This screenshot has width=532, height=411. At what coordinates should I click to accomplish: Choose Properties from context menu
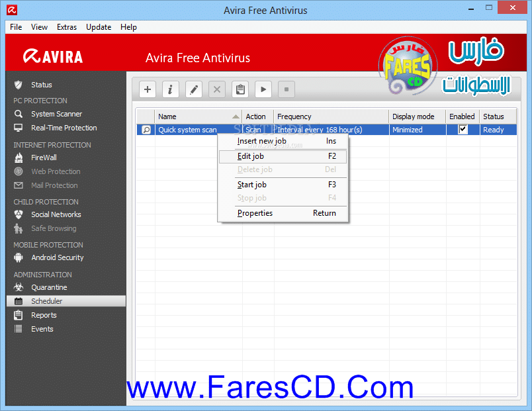(x=283, y=213)
